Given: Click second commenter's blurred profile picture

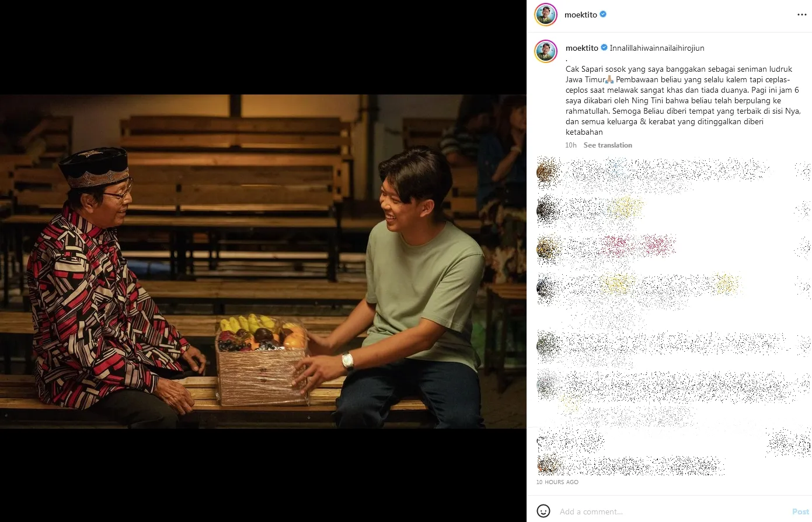Looking at the screenshot, I should (547, 210).
